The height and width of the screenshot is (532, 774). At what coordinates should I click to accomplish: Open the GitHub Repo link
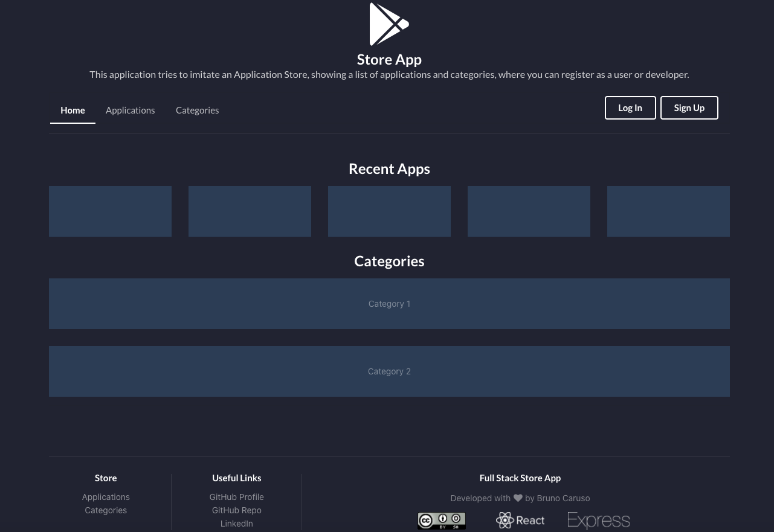(x=236, y=510)
